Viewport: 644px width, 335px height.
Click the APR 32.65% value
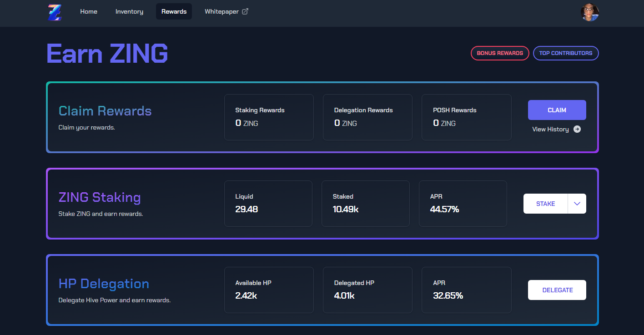448,296
